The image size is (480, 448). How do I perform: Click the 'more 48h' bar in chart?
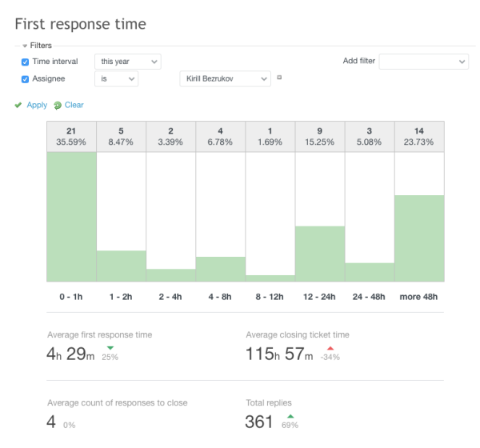point(419,238)
